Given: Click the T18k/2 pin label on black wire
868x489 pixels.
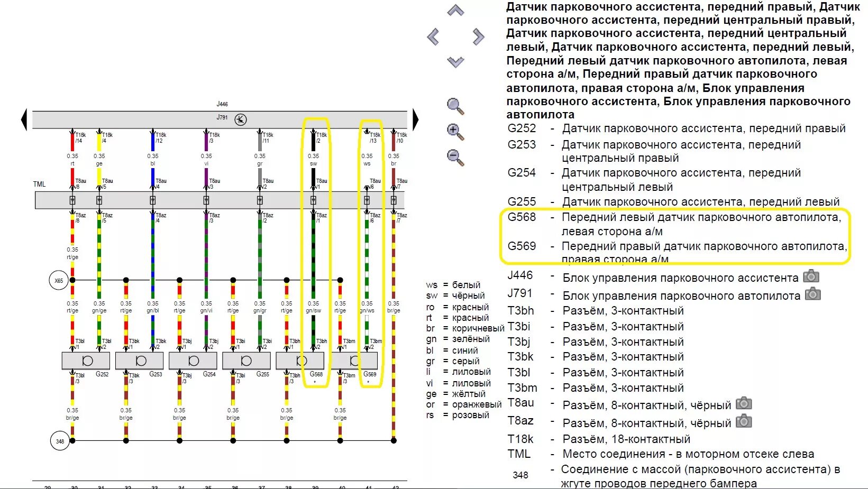Looking at the screenshot, I should (321, 137).
